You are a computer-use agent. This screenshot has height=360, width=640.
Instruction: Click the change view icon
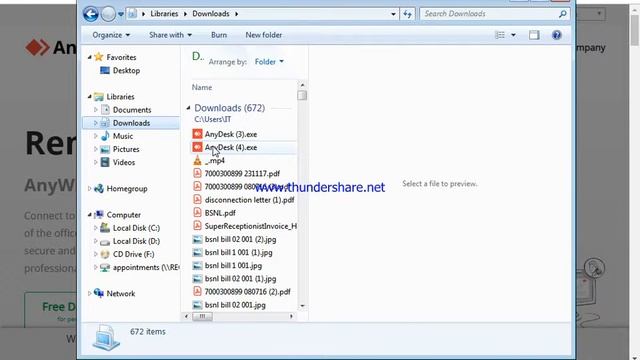[500, 35]
